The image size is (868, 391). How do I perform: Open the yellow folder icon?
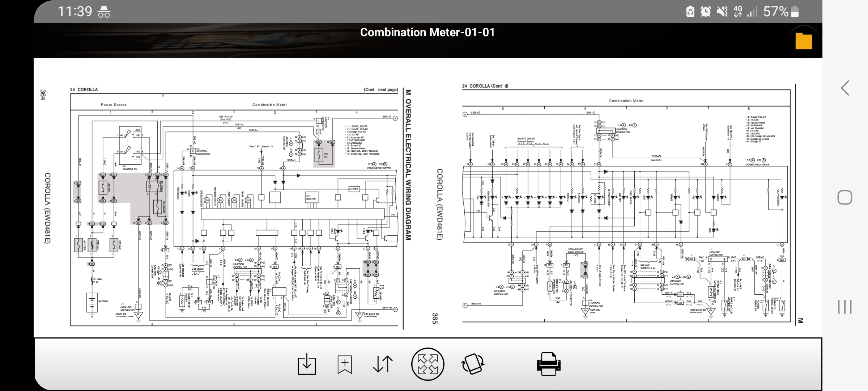click(803, 41)
